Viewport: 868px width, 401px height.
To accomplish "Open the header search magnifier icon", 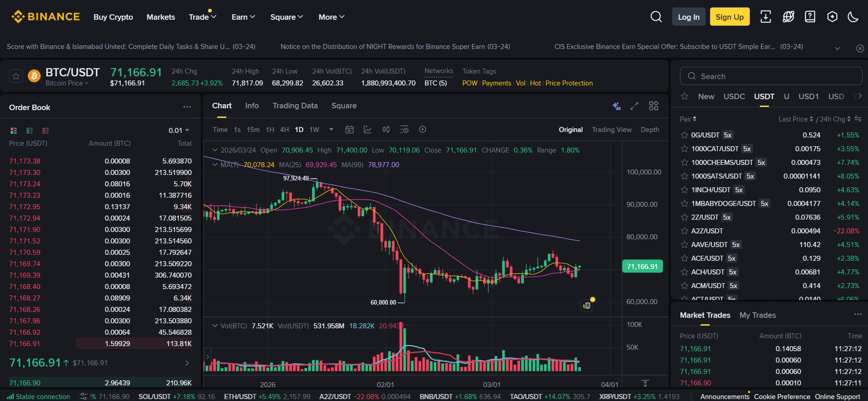I will click(656, 17).
